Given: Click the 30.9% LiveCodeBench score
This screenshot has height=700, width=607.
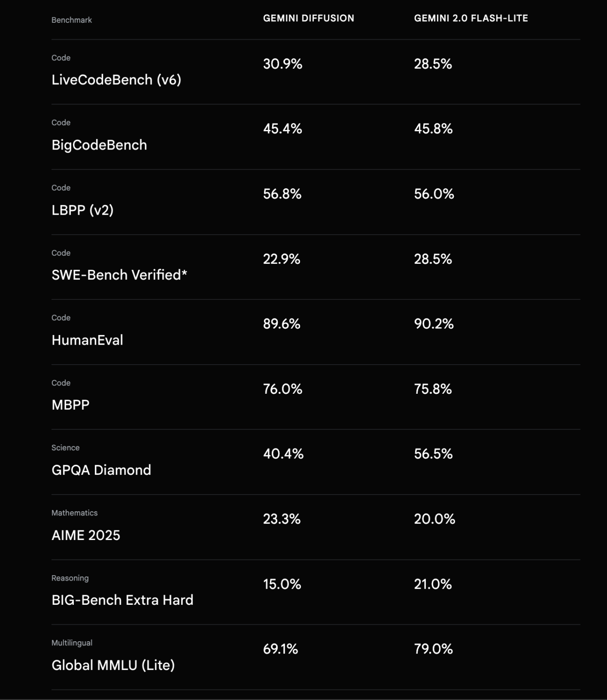Looking at the screenshot, I should (282, 64).
